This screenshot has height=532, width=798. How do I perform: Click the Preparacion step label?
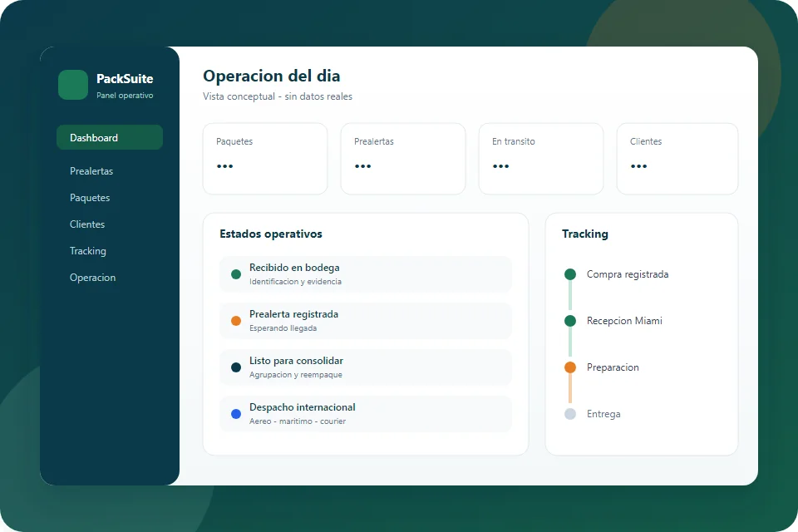click(613, 367)
